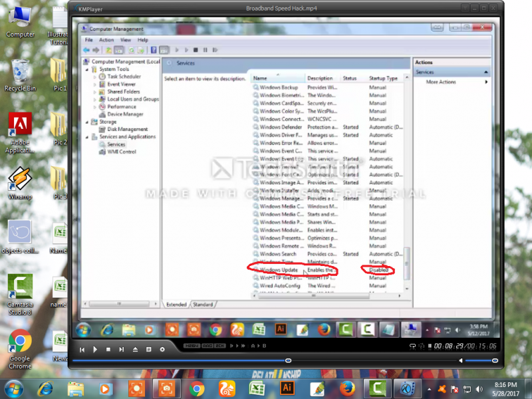
Task: Click the services list horizontal scrollbar
Action: (313, 296)
